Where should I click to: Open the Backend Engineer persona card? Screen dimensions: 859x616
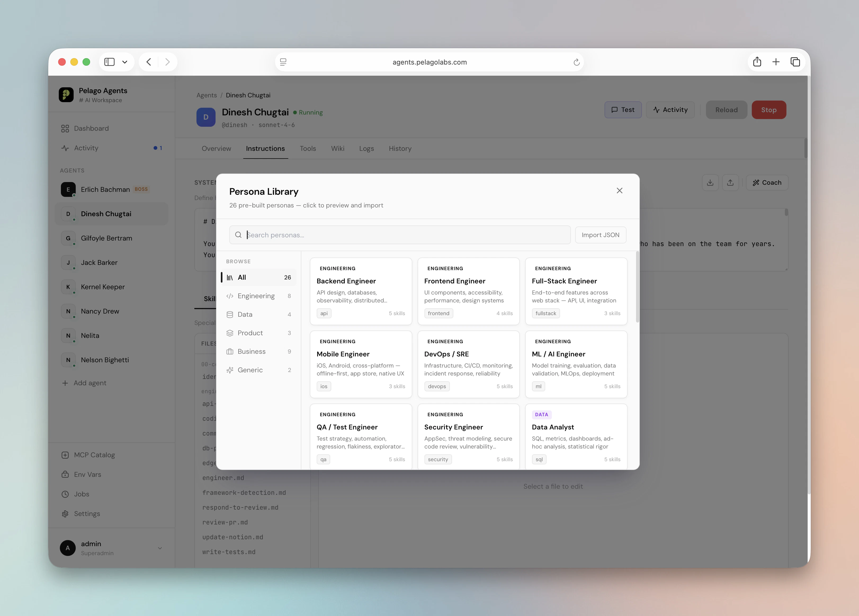(361, 291)
